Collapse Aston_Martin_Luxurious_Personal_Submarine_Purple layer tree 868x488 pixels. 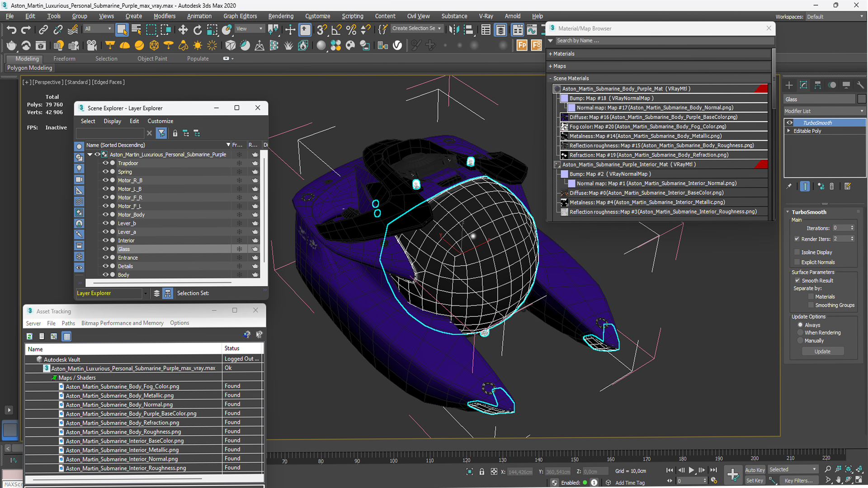(90, 155)
